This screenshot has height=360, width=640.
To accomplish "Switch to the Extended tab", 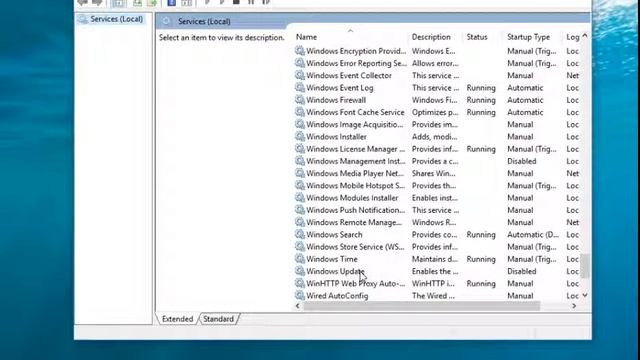I will 178,319.
